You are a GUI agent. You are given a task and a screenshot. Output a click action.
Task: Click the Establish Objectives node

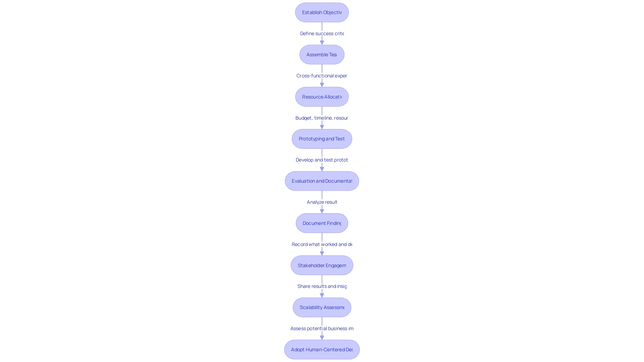point(322,12)
